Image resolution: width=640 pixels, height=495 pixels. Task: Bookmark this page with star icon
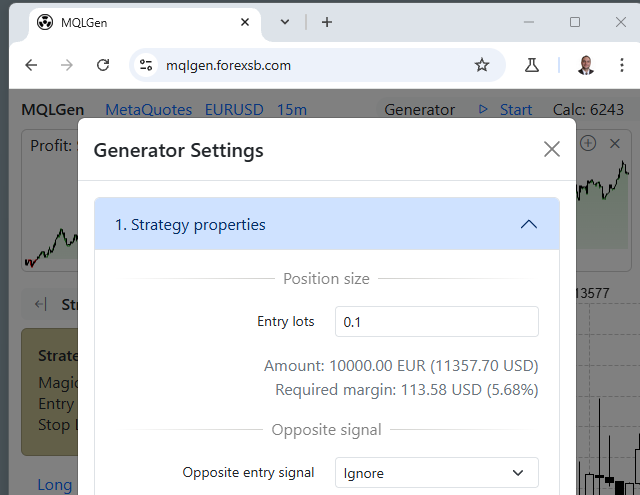click(482, 65)
